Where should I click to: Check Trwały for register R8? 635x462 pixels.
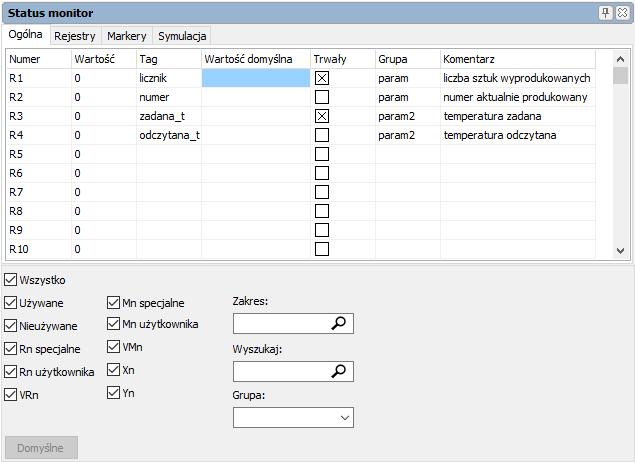tap(322, 211)
